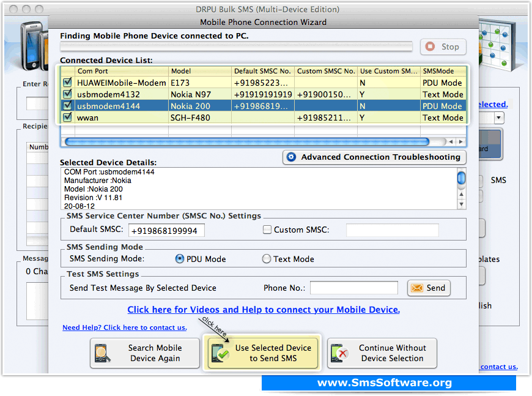Click the contact us link in background window
Image resolution: width=532 pixels, height=396 pixels.
tap(499, 367)
